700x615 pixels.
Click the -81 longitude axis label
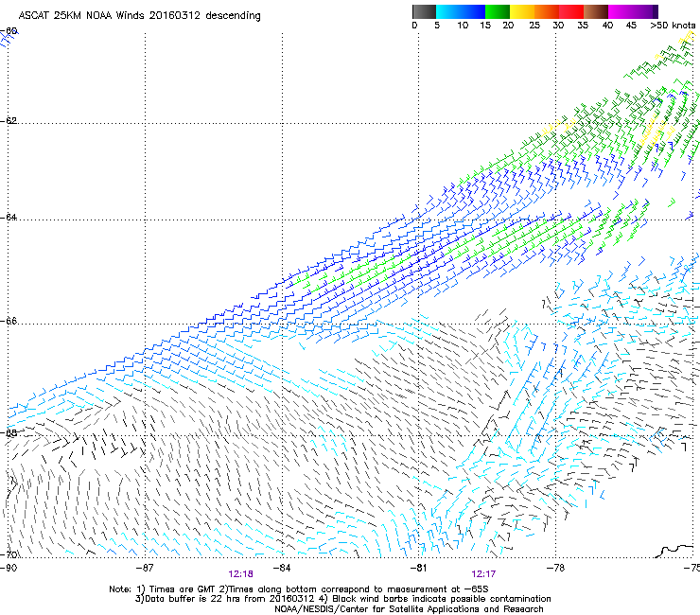tap(418, 568)
